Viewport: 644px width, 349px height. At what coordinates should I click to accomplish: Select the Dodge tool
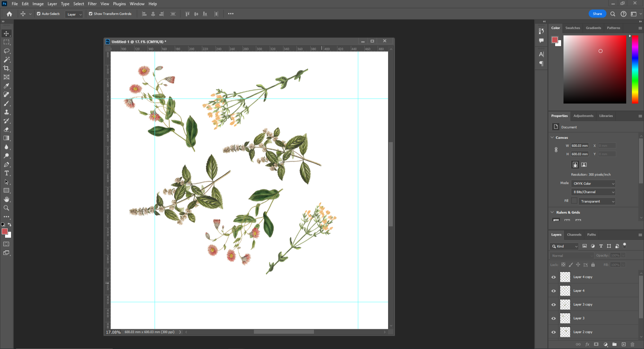(x=6, y=156)
